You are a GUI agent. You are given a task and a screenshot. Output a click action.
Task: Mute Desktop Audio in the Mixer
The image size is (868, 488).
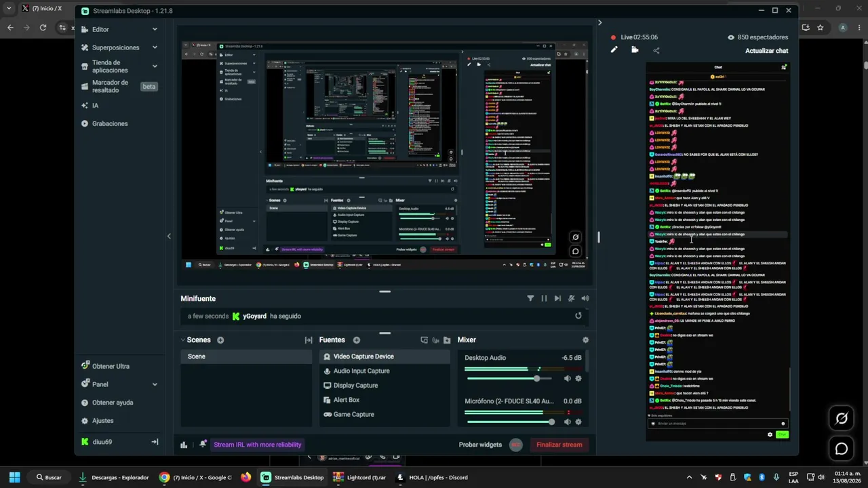point(568,379)
